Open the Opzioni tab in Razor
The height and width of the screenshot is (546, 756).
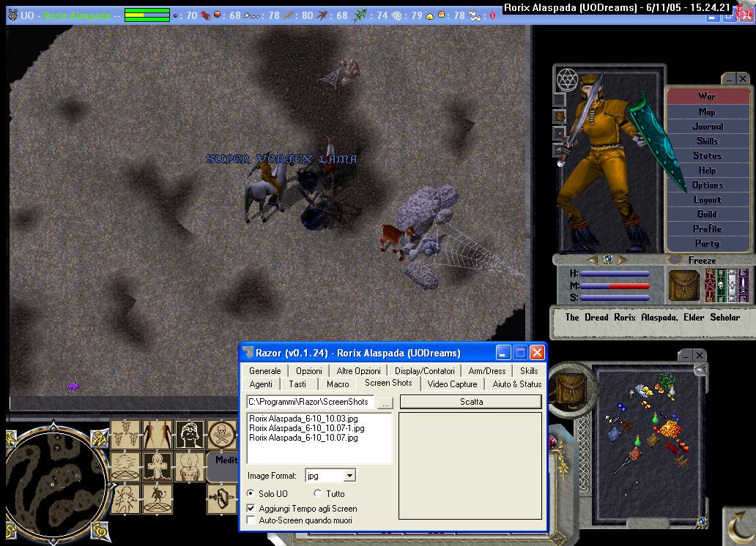(x=308, y=370)
